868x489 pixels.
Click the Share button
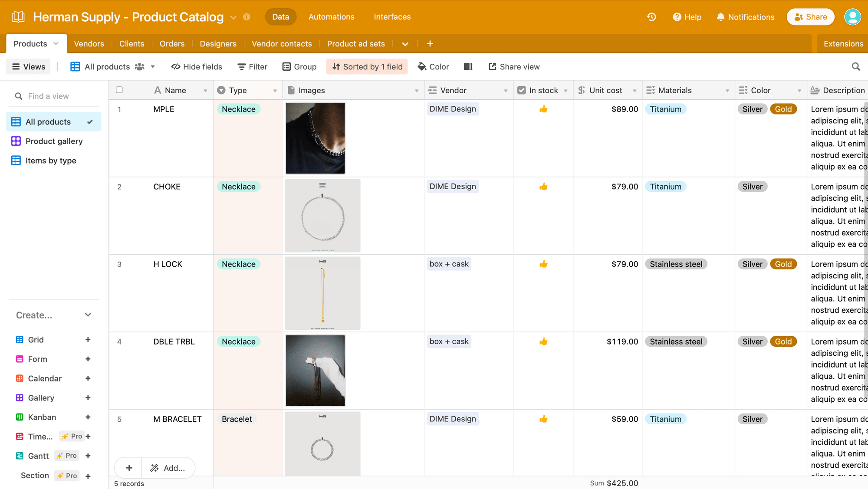click(810, 17)
